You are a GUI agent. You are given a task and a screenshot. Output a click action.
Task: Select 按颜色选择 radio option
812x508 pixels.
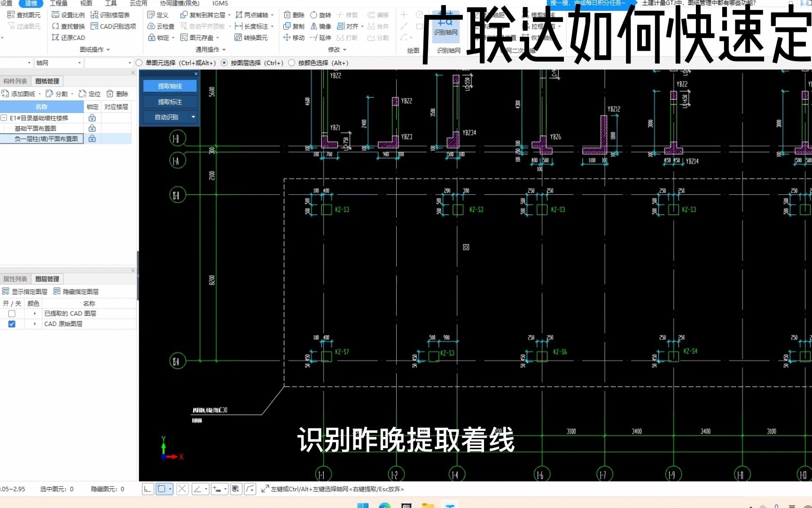292,63
